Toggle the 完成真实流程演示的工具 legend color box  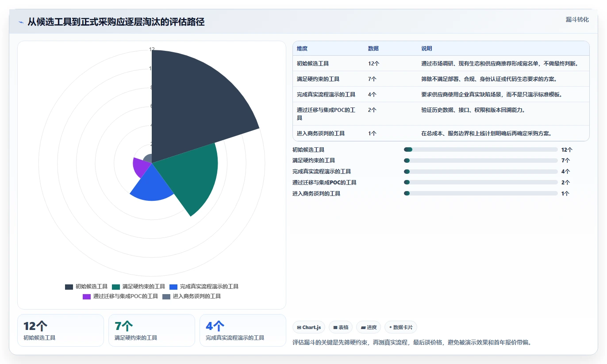coord(173,287)
